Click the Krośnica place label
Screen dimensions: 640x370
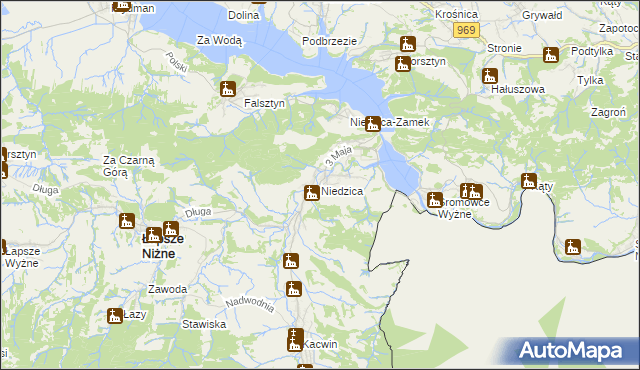[x=456, y=14]
